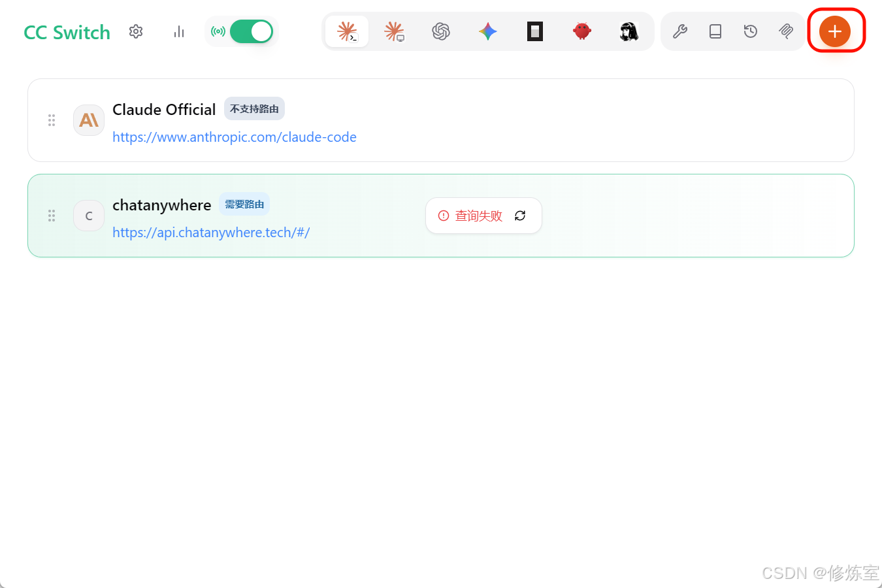Click the Claude Official provider name
Screen dimensions: 882x588
164,109
